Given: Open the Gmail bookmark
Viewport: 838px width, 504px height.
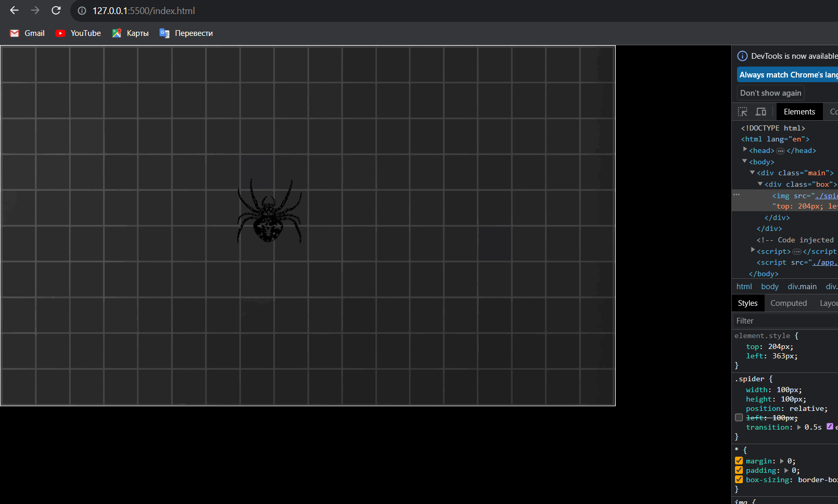Looking at the screenshot, I should coord(27,33).
